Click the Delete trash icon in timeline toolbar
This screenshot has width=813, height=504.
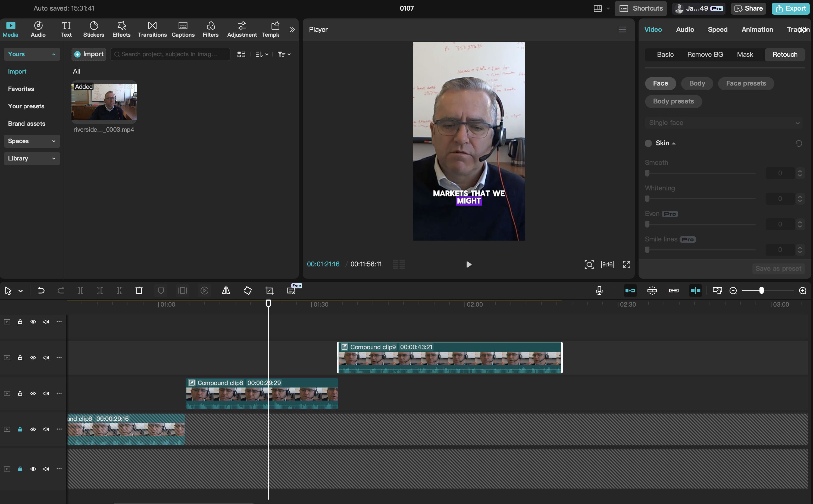(x=139, y=291)
